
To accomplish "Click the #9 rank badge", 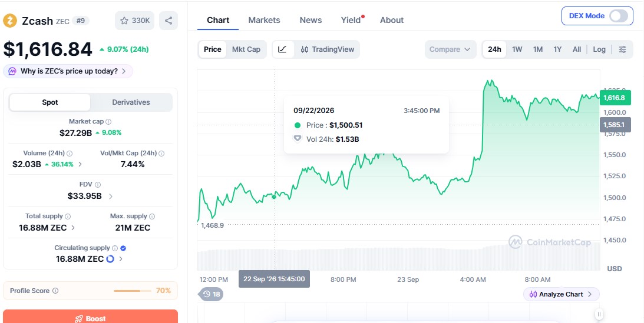I will pos(81,21).
